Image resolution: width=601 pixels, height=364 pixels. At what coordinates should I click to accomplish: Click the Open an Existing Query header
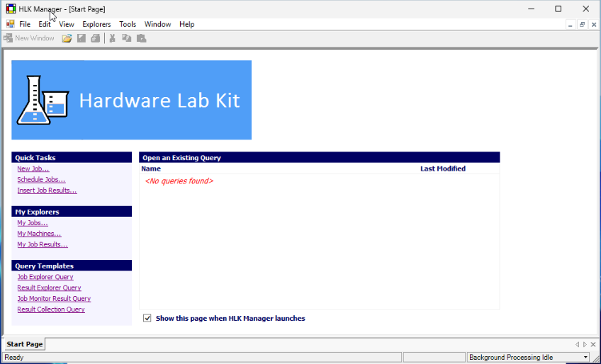[319, 157]
